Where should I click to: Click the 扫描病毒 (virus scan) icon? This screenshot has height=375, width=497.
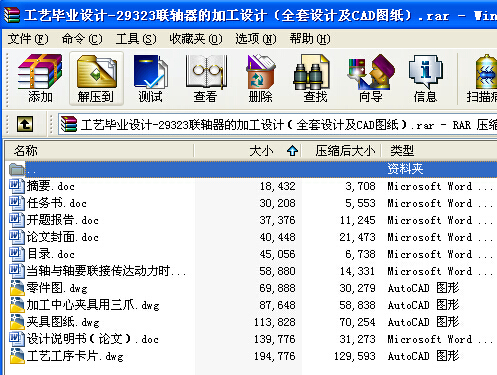pyautogui.click(x=482, y=78)
